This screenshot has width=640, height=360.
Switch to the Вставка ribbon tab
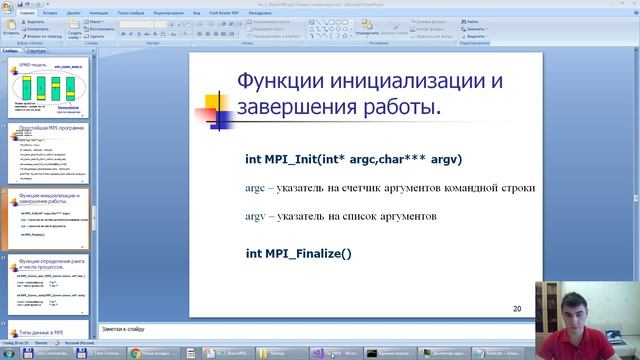(x=50, y=13)
